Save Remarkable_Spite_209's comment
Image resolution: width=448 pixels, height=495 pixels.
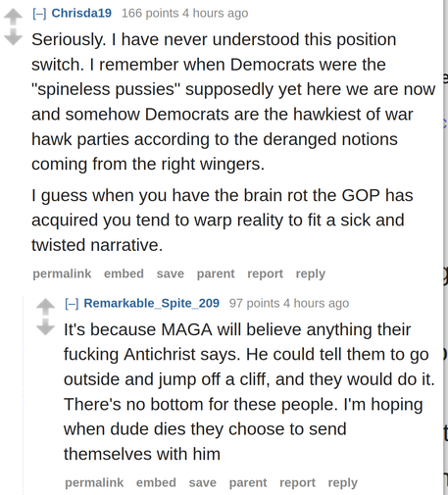(x=203, y=482)
